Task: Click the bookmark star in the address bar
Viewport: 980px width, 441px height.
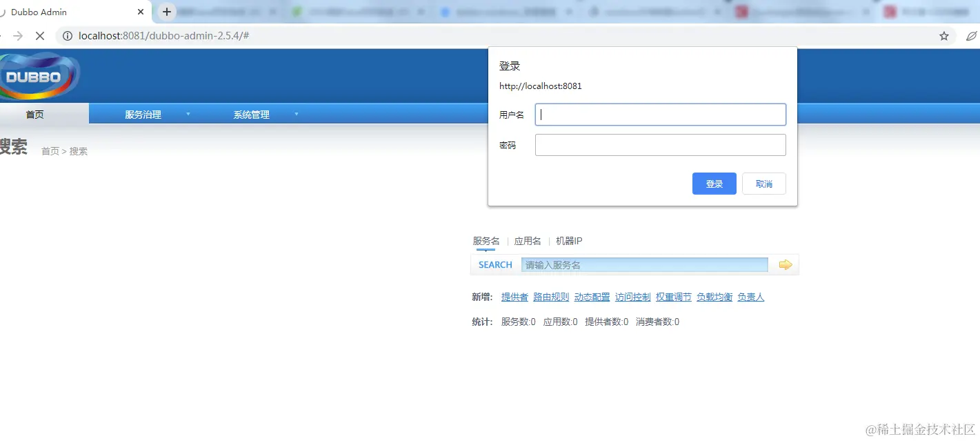Action: click(943, 35)
